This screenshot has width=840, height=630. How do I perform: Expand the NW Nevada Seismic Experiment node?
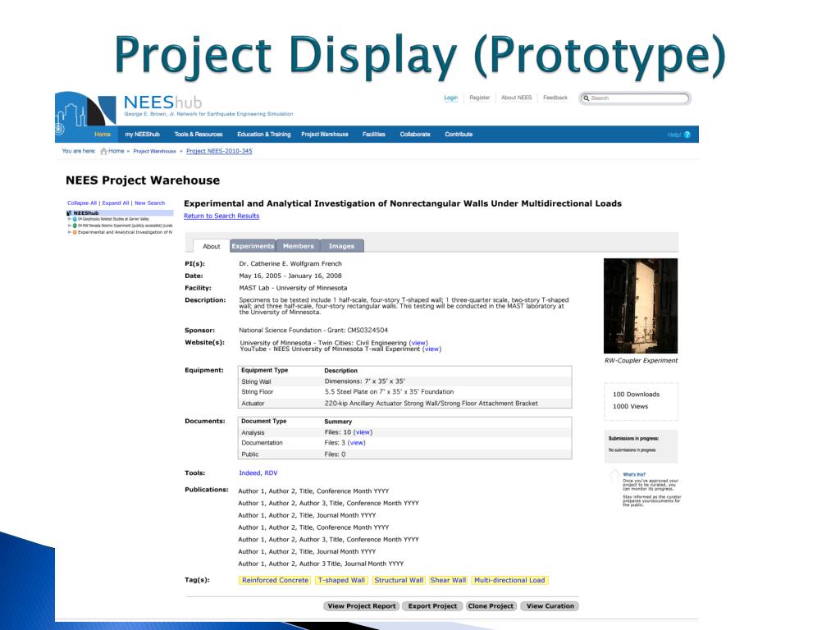click(69, 226)
